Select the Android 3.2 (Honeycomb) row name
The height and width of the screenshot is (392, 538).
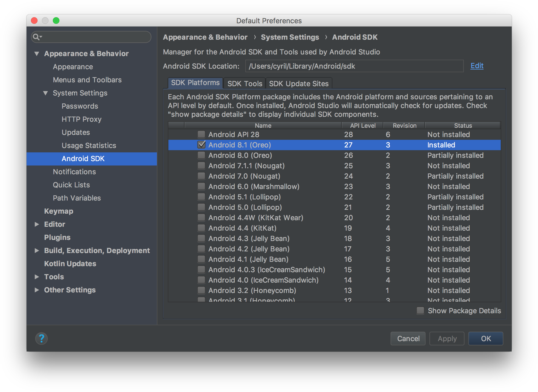pyautogui.click(x=252, y=290)
